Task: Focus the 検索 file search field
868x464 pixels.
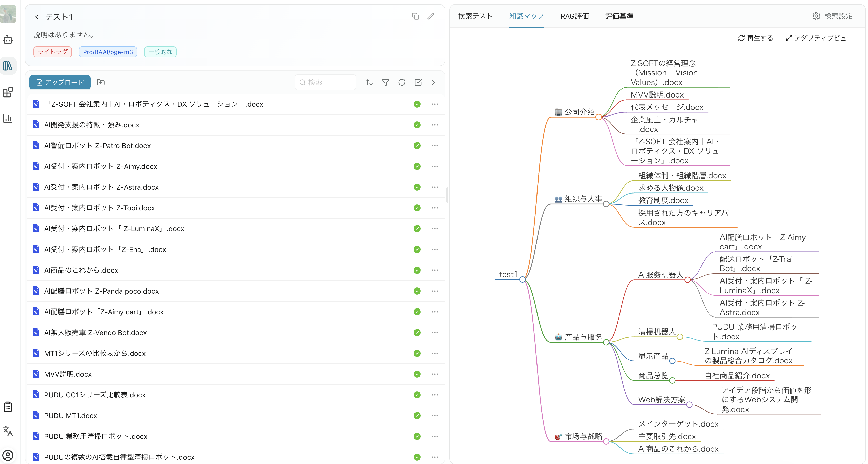Action: coord(325,82)
